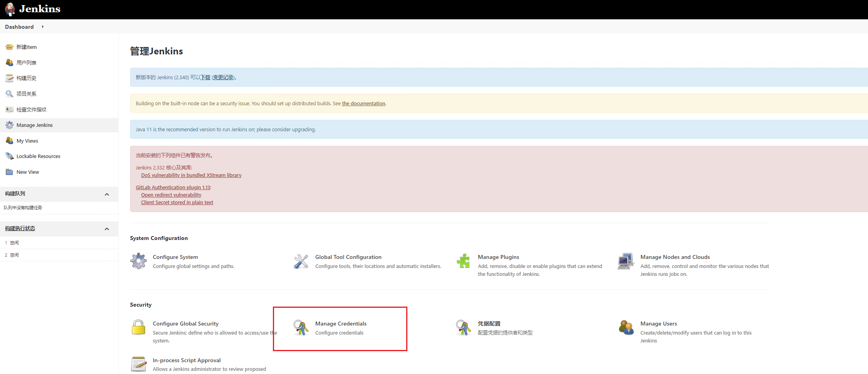868x374 pixels.
Task: Open Configure Global Security title
Action: point(185,324)
